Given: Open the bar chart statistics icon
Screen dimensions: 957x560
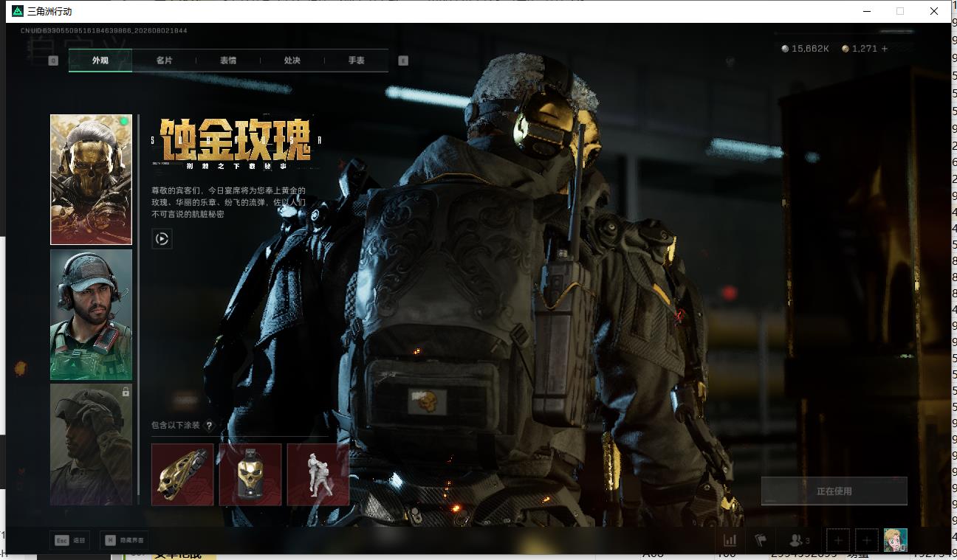Looking at the screenshot, I should pos(730,540).
